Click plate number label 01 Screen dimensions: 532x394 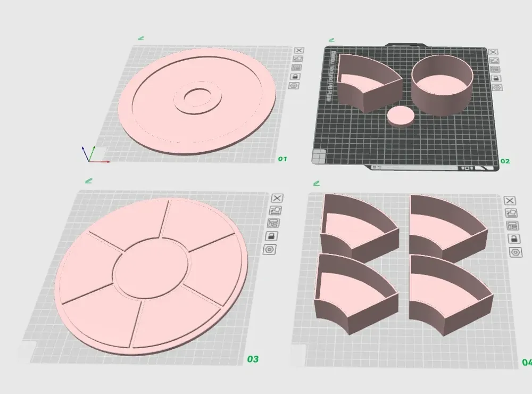click(x=282, y=159)
